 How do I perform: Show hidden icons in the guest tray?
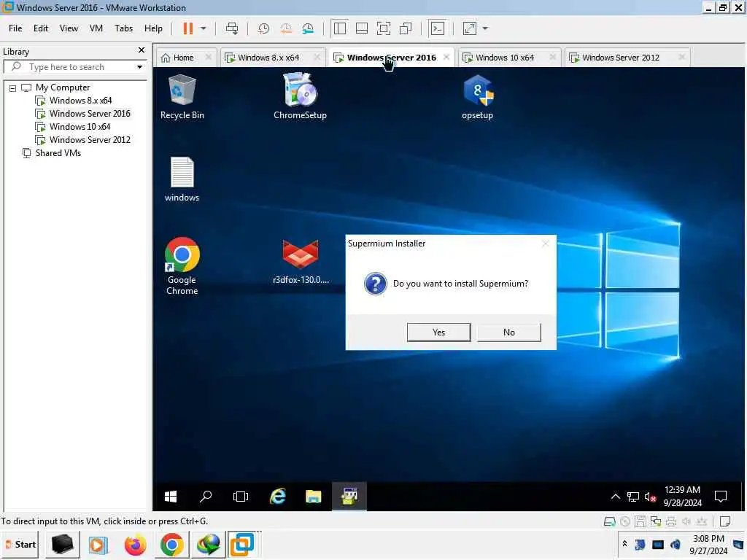click(x=616, y=497)
